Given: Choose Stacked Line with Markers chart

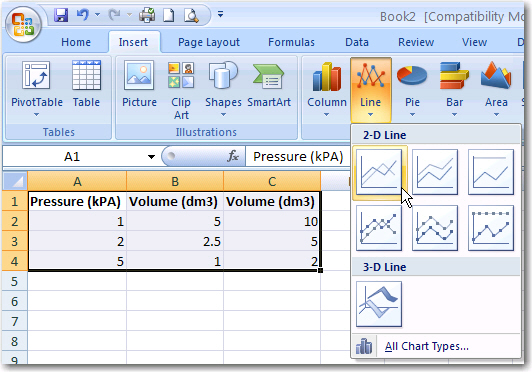Looking at the screenshot, I should (x=435, y=228).
